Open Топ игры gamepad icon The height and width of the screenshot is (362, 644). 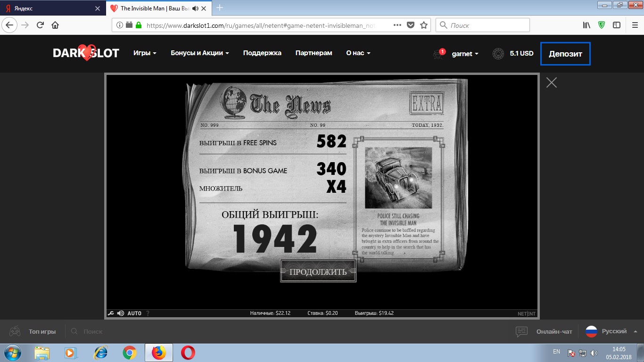coord(15,331)
